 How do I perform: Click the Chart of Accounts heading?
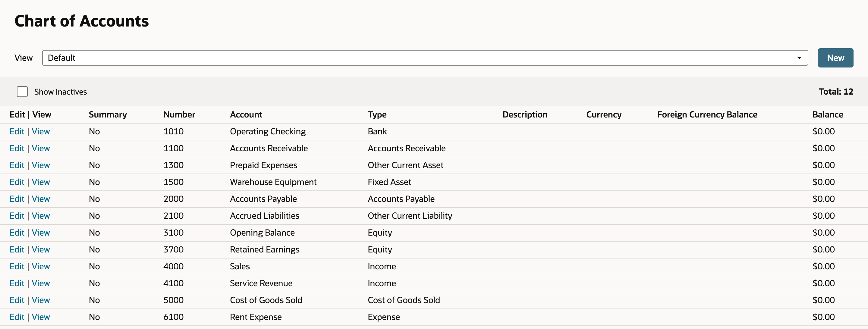click(x=82, y=21)
